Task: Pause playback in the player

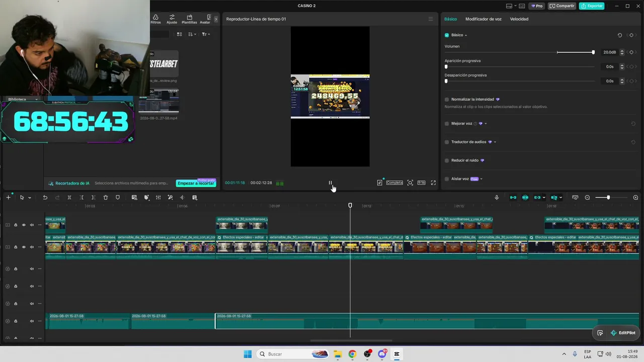Action: pos(330,183)
